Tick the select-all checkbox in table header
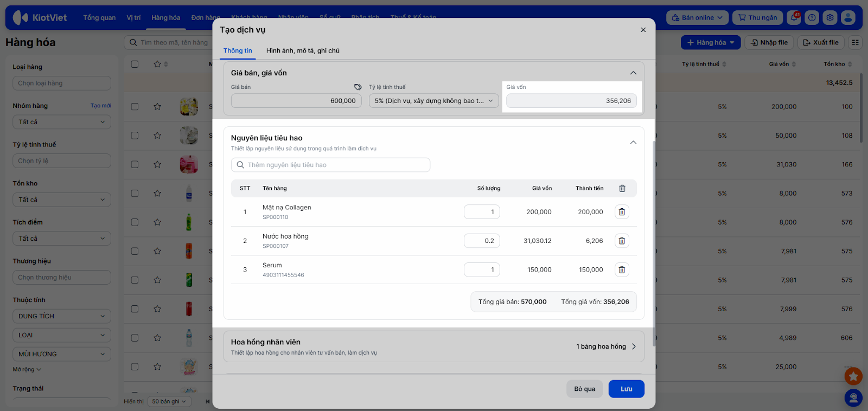 coord(135,64)
